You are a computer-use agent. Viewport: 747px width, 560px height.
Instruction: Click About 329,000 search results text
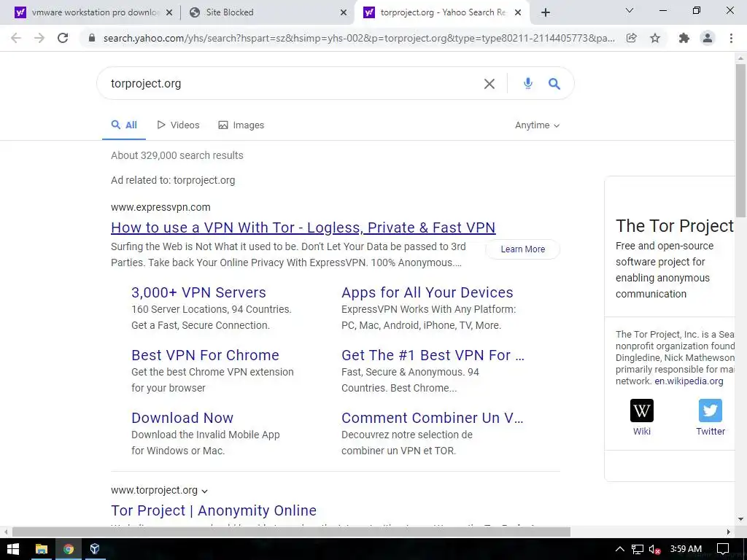[x=177, y=156]
